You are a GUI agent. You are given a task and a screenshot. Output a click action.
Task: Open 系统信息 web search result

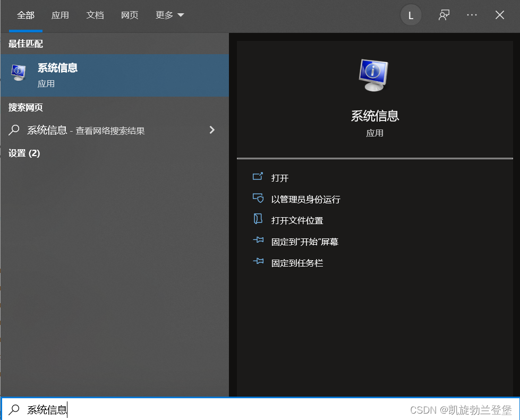click(x=115, y=130)
